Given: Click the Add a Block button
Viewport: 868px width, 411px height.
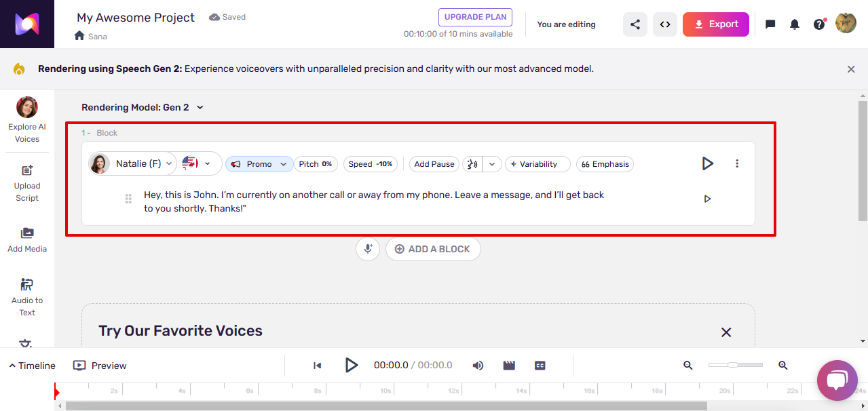Looking at the screenshot, I should pyautogui.click(x=433, y=249).
